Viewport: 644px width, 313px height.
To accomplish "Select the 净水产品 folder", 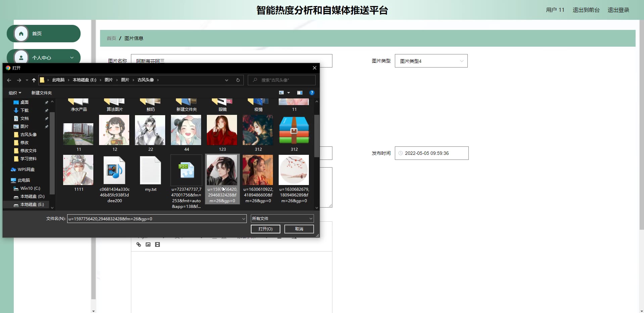I will (x=79, y=105).
